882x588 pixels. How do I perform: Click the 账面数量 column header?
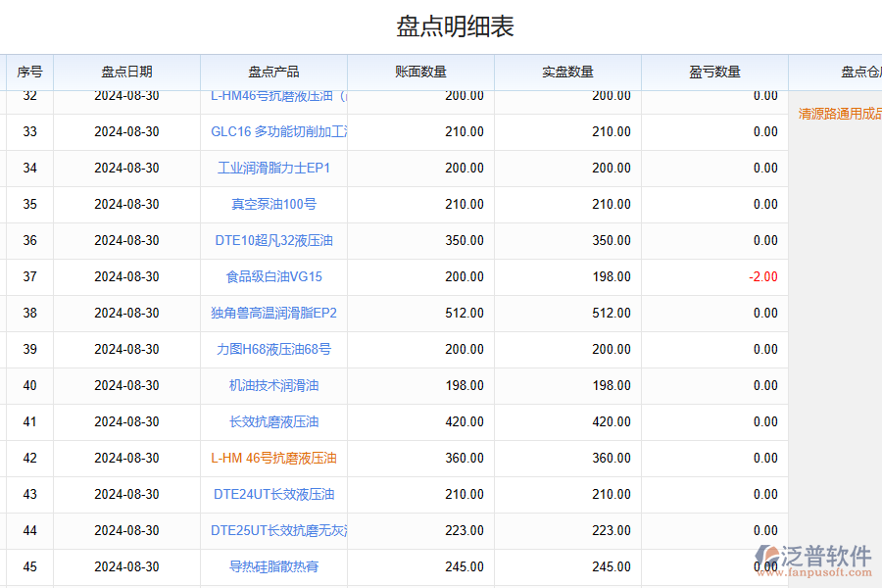coord(421,72)
